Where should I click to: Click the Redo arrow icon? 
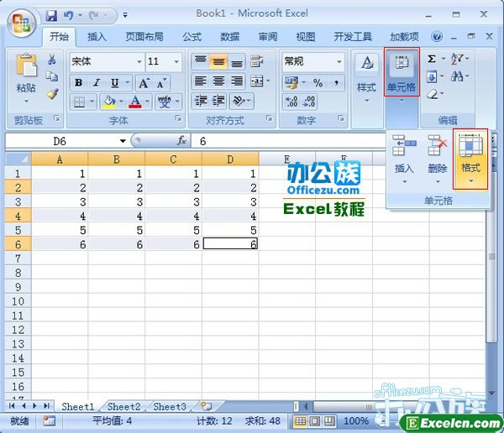coord(94,15)
